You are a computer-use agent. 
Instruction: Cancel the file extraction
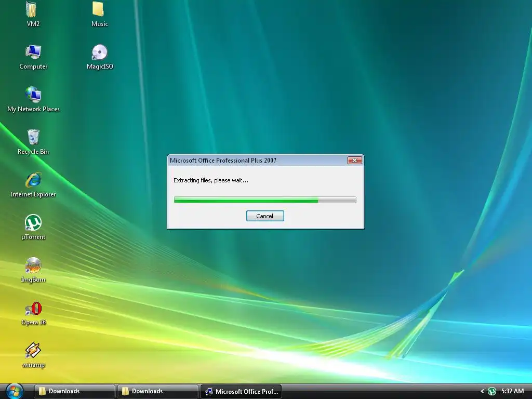(x=265, y=216)
